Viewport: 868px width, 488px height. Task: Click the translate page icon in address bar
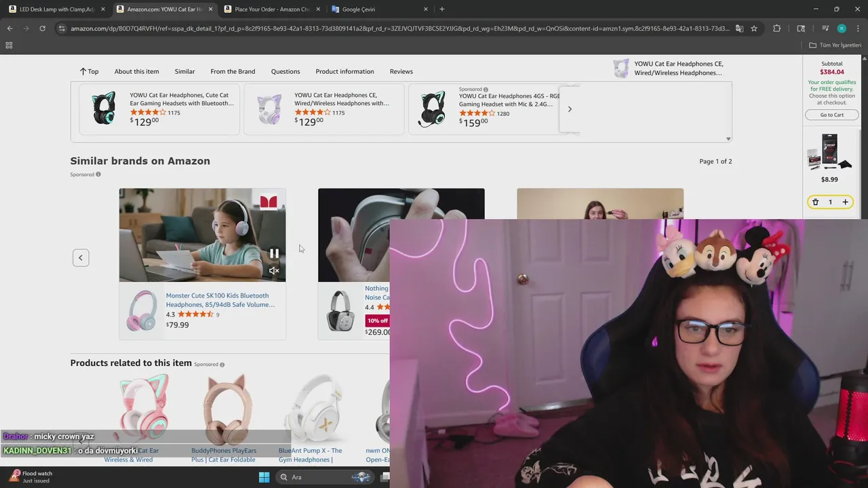[739, 28]
